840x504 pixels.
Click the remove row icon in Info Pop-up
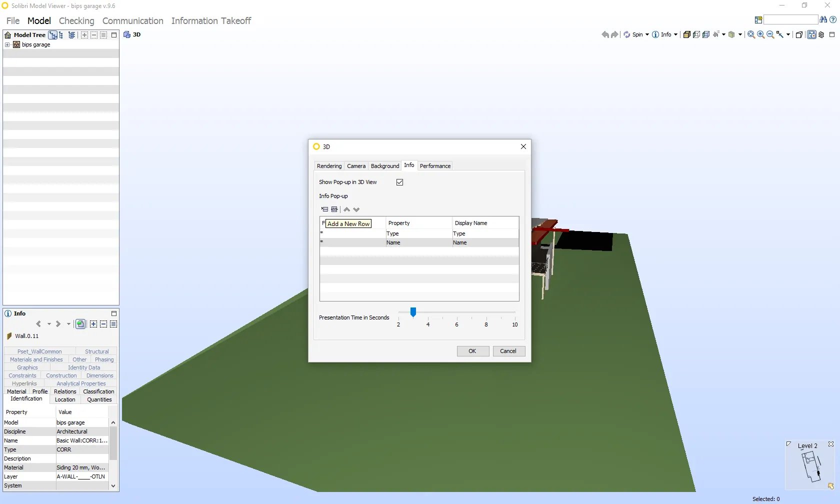(334, 209)
